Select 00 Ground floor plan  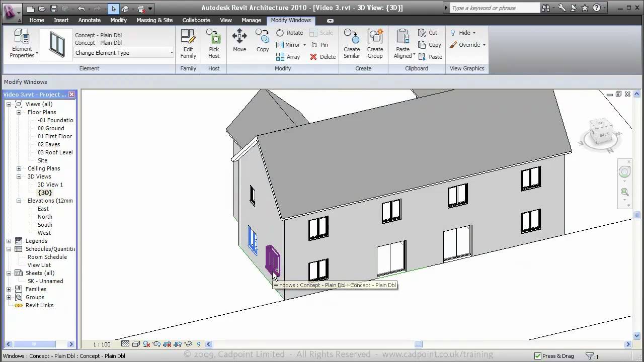51,128
